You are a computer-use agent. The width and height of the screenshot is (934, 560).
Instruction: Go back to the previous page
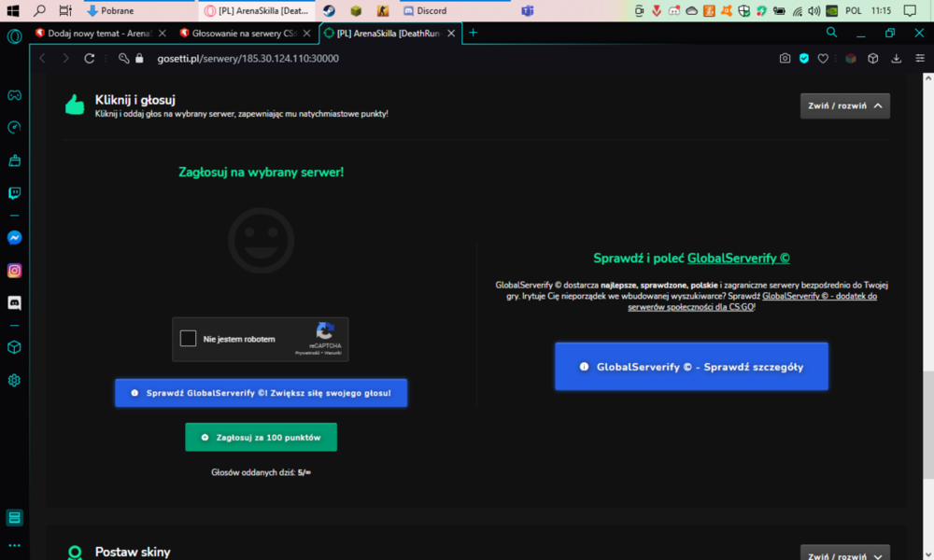(x=42, y=58)
